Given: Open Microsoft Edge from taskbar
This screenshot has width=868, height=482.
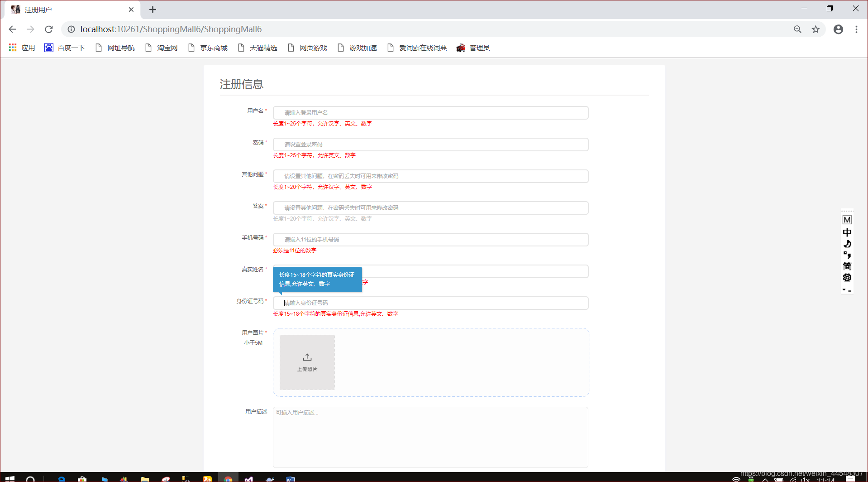Looking at the screenshot, I should point(62,479).
